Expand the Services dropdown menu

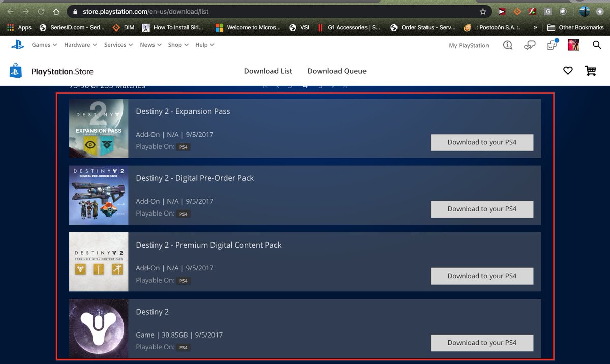pos(118,45)
